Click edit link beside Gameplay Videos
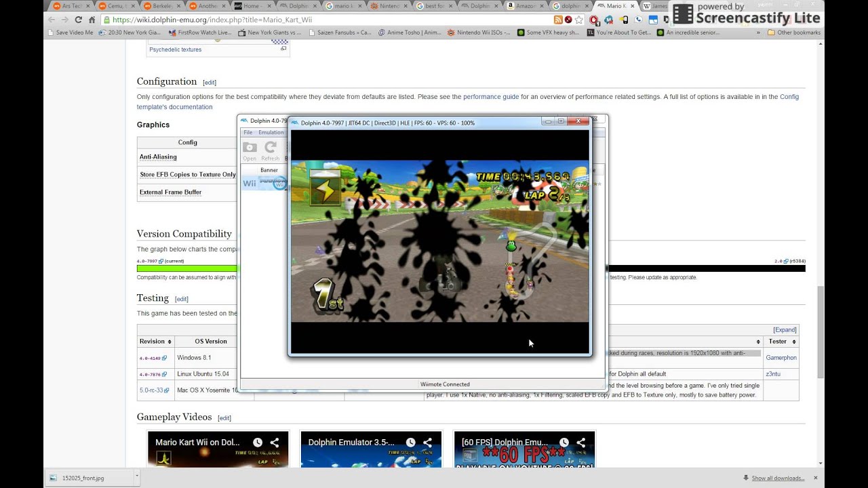The image size is (868, 488). click(224, 418)
